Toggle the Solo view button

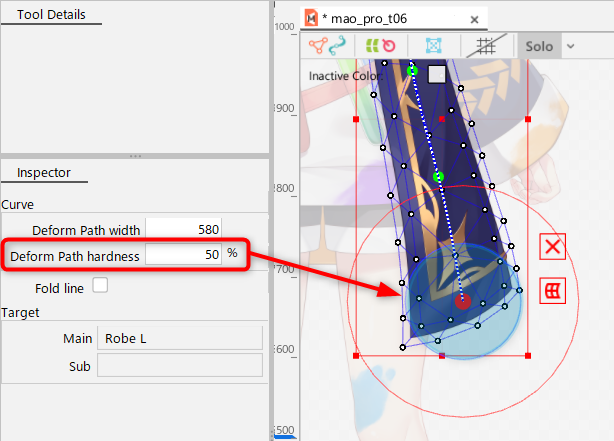coord(539,46)
